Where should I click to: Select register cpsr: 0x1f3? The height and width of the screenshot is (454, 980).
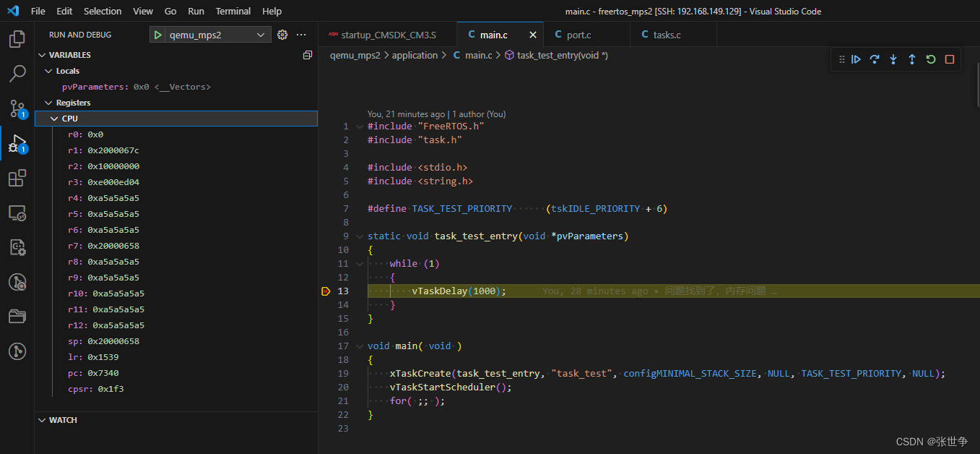point(175,389)
